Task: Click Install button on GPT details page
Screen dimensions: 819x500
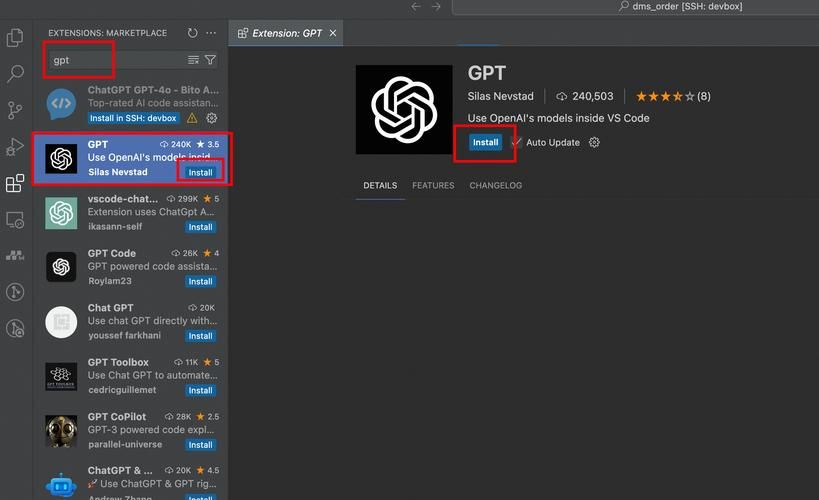Action: 485,142
